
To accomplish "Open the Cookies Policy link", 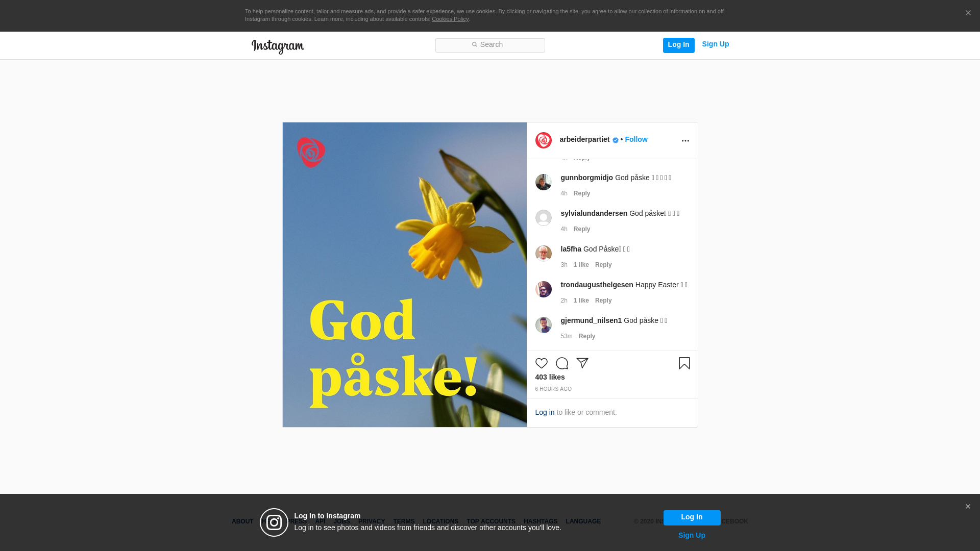I will pos(450,19).
